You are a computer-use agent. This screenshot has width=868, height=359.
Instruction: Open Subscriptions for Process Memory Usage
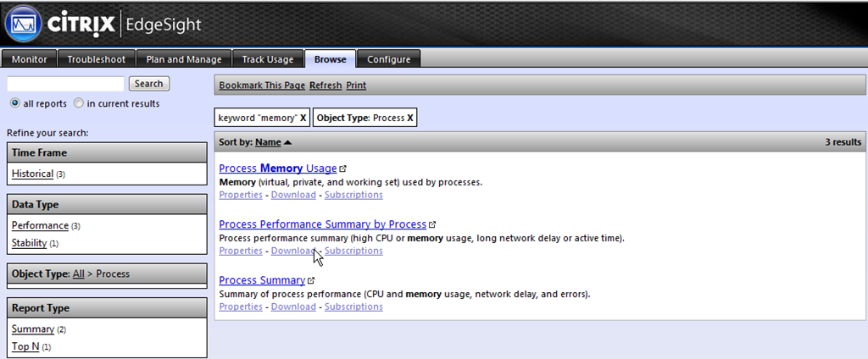tap(353, 195)
